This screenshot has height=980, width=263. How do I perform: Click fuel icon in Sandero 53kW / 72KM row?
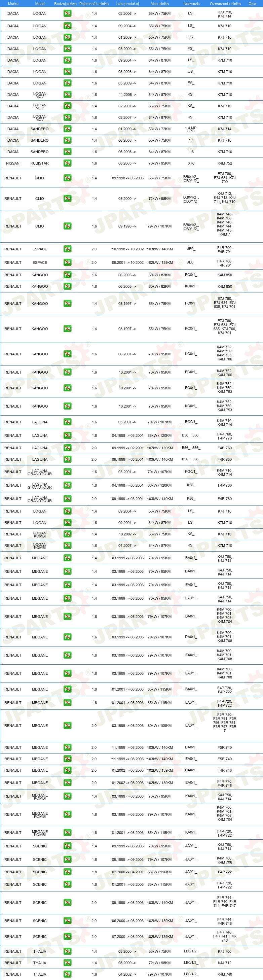67,129
